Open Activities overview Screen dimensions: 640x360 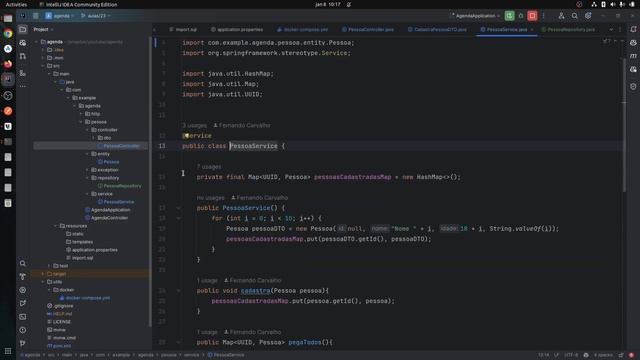pos(16,4)
